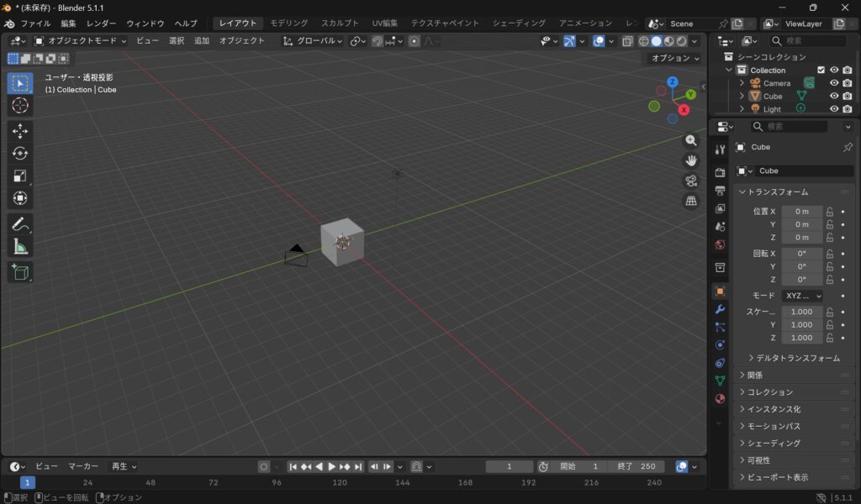Activate the 3D Cursor tool
The width and height of the screenshot is (861, 504).
coord(20,105)
